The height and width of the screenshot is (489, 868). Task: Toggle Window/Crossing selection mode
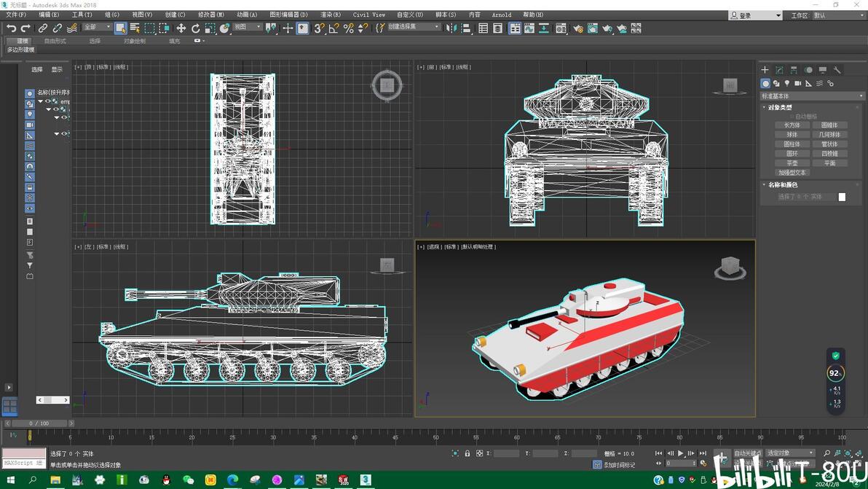pyautogui.click(x=164, y=28)
